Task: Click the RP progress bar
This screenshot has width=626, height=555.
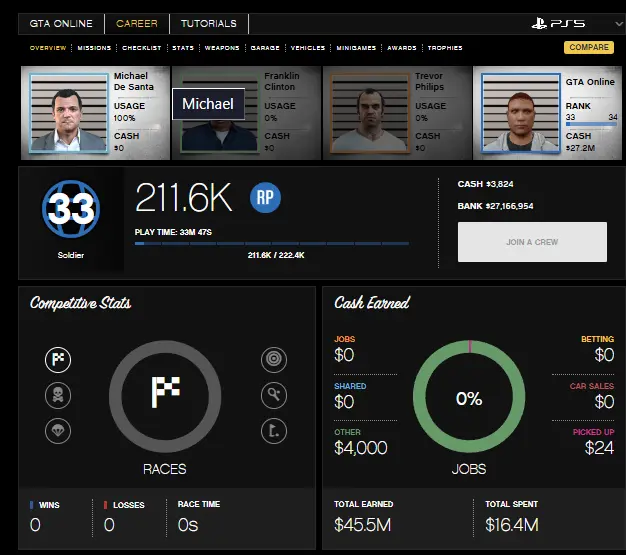Action: pos(272,243)
